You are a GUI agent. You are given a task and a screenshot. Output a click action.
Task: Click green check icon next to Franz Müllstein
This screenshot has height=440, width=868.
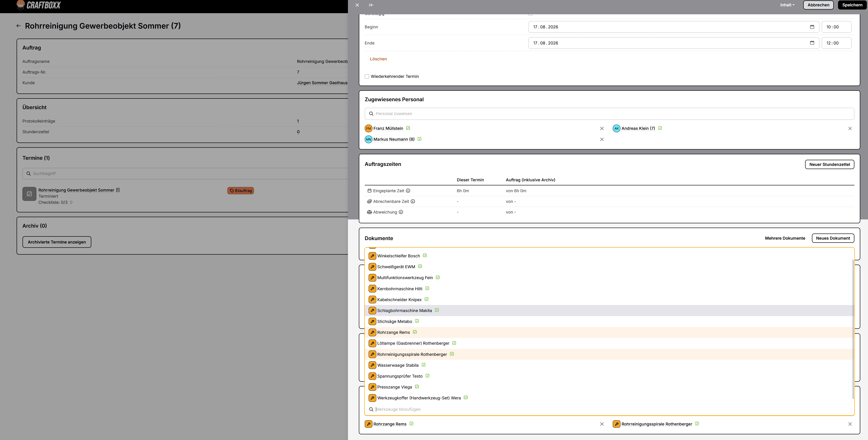(x=408, y=128)
